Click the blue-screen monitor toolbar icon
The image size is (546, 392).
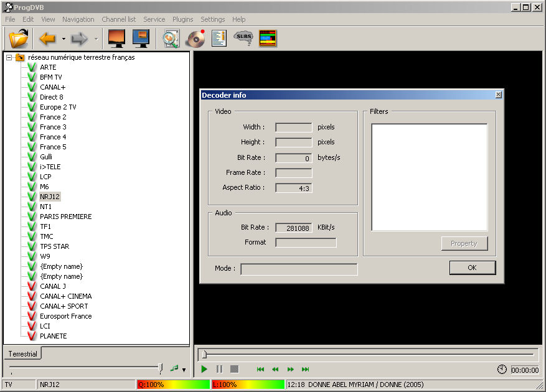pos(141,39)
